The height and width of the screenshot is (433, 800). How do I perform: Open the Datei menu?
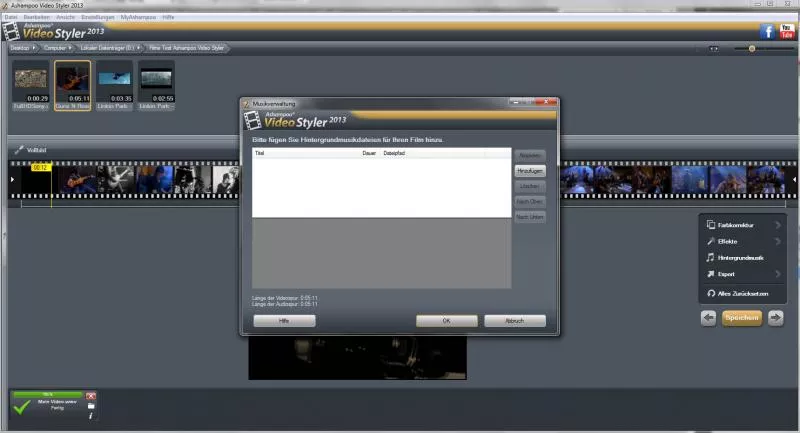pyautogui.click(x=11, y=17)
